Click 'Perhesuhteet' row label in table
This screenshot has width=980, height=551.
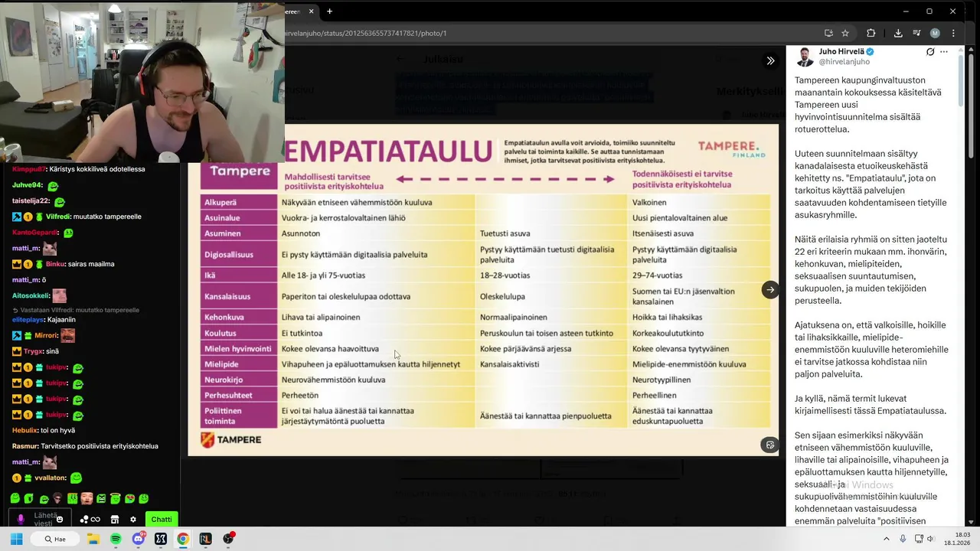(239, 395)
